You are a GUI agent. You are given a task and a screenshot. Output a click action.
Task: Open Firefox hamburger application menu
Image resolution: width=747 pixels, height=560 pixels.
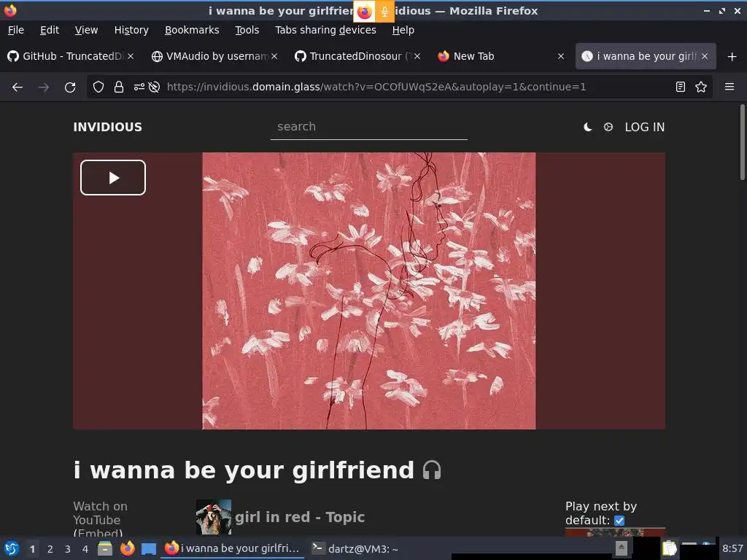[x=729, y=87]
